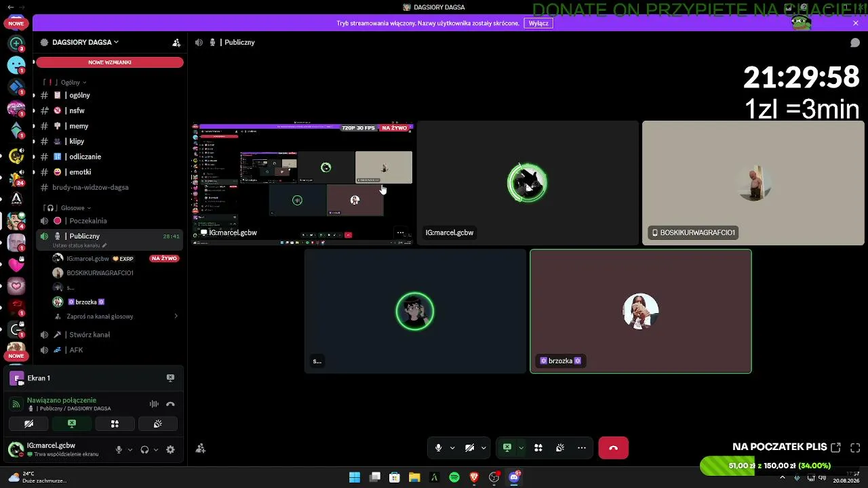This screenshot has width=868, height=488.
Task: Open the chat panel speech bubble icon
Action: tap(855, 42)
